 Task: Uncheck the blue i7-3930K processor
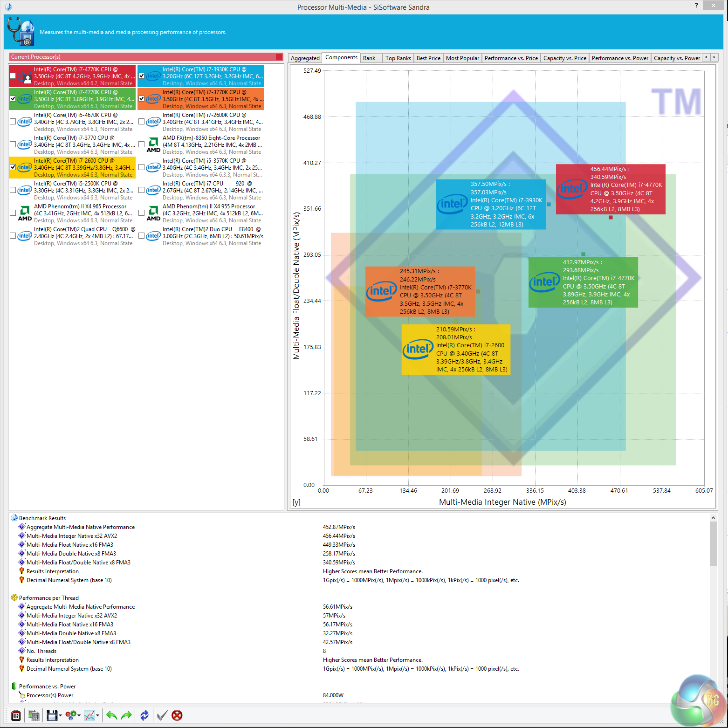pyautogui.click(x=141, y=76)
